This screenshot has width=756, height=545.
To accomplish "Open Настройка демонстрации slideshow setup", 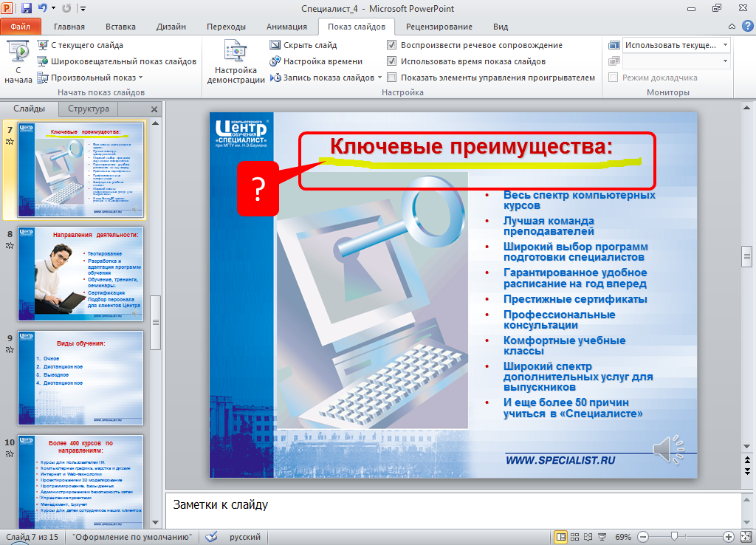I will coord(236,64).
